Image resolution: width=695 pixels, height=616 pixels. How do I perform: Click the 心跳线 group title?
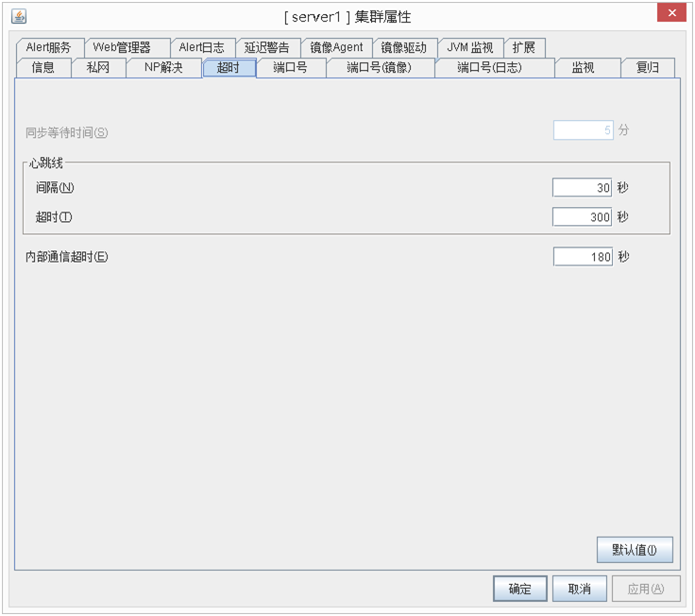point(45,163)
